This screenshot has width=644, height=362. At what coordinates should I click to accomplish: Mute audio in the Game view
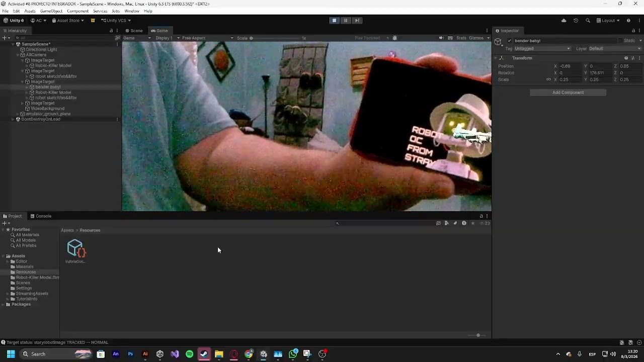coord(441,38)
